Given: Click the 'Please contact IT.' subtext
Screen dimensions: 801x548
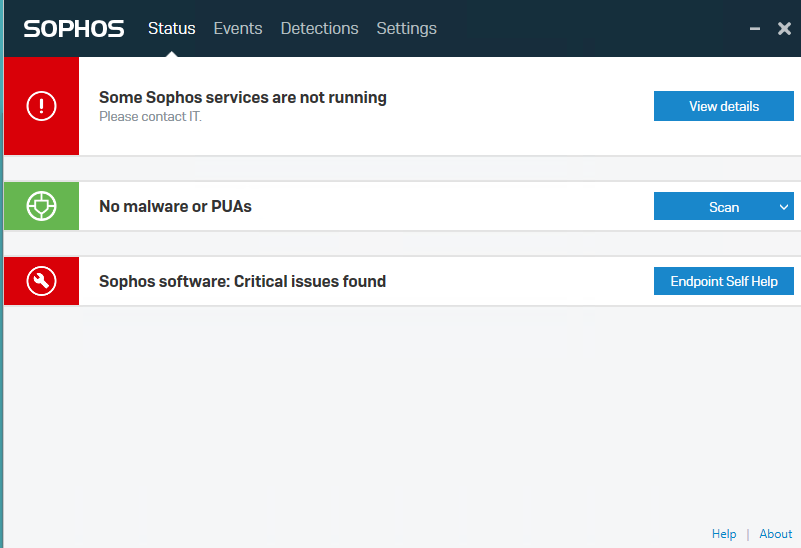Looking at the screenshot, I should tap(150, 117).
